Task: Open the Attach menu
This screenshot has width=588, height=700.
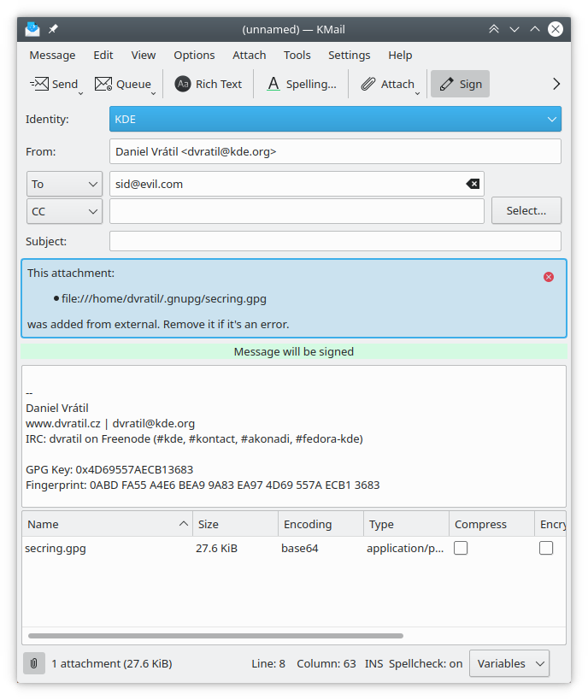Action: click(249, 56)
